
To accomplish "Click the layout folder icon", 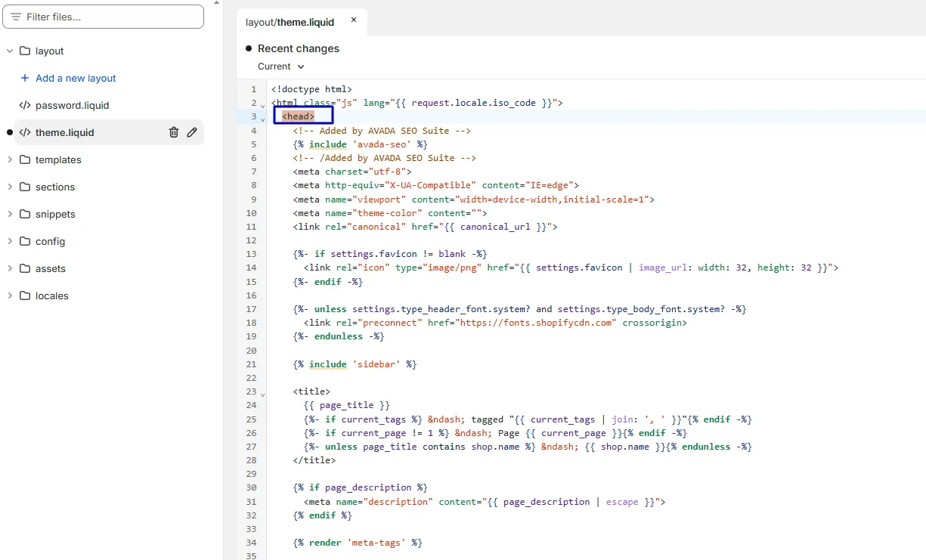I will (25, 51).
